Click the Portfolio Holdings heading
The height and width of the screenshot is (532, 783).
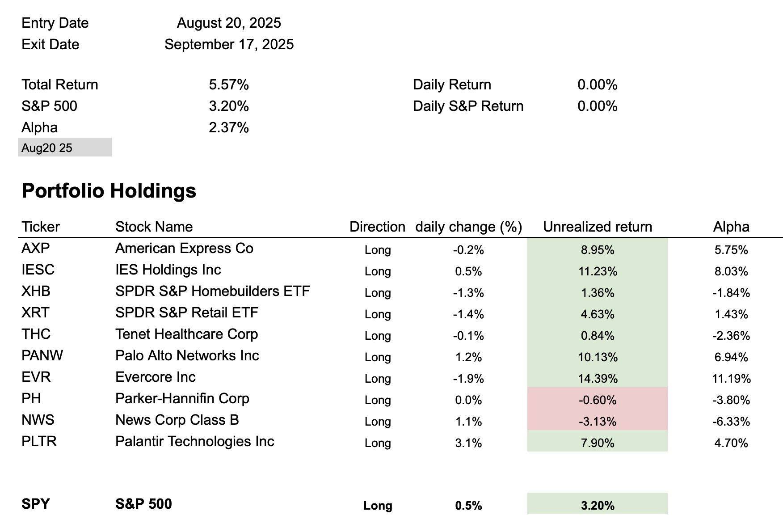109,190
